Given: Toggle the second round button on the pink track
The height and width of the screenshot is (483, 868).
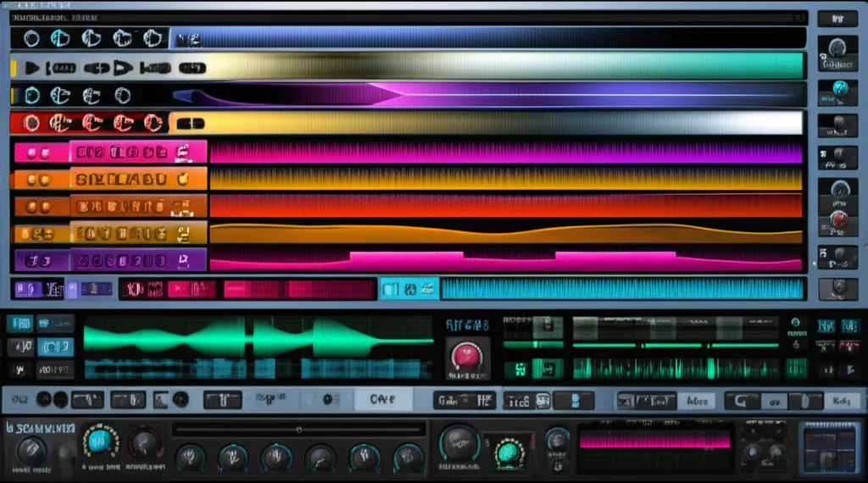Looking at the screenshot, I should [46, 153].
